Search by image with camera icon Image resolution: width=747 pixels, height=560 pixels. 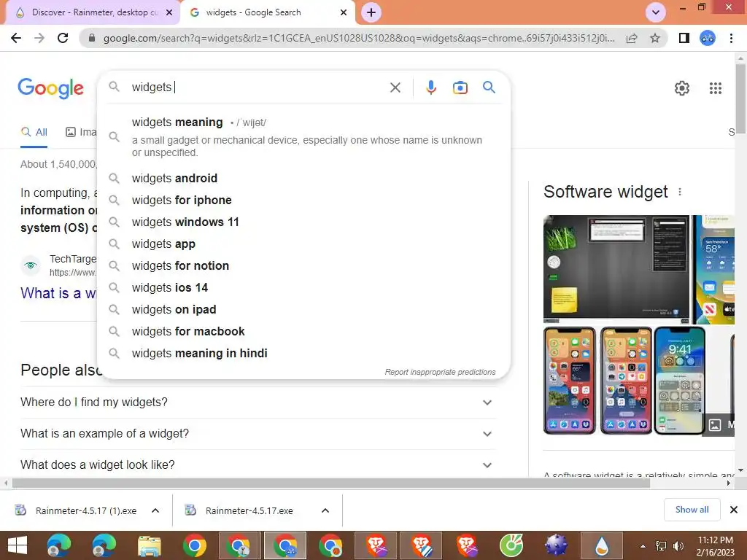pos(460,87)
